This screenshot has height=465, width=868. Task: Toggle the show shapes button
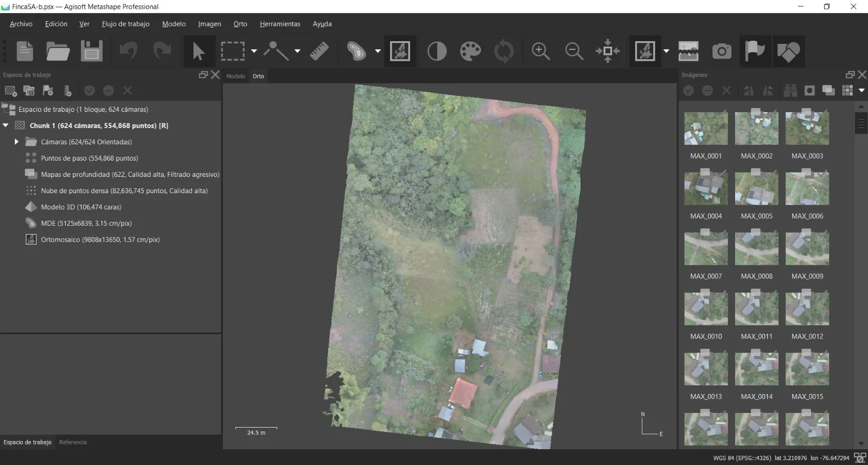(788, 51)
